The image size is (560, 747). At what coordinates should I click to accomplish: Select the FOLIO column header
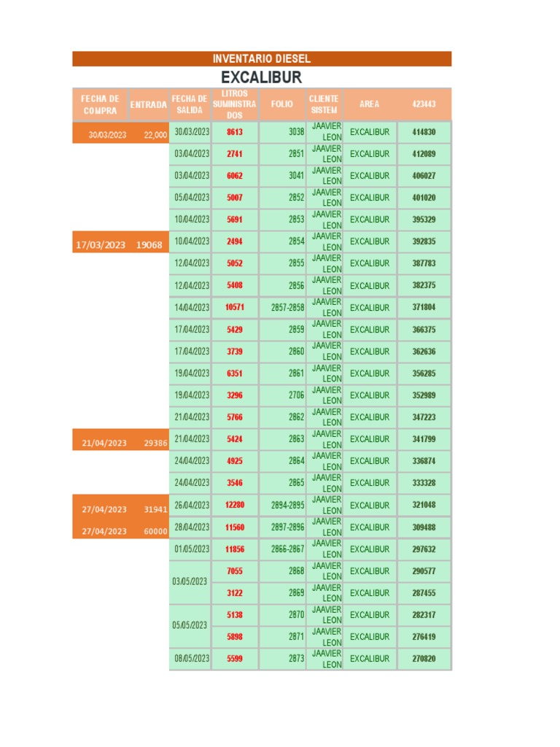[282, 104]
